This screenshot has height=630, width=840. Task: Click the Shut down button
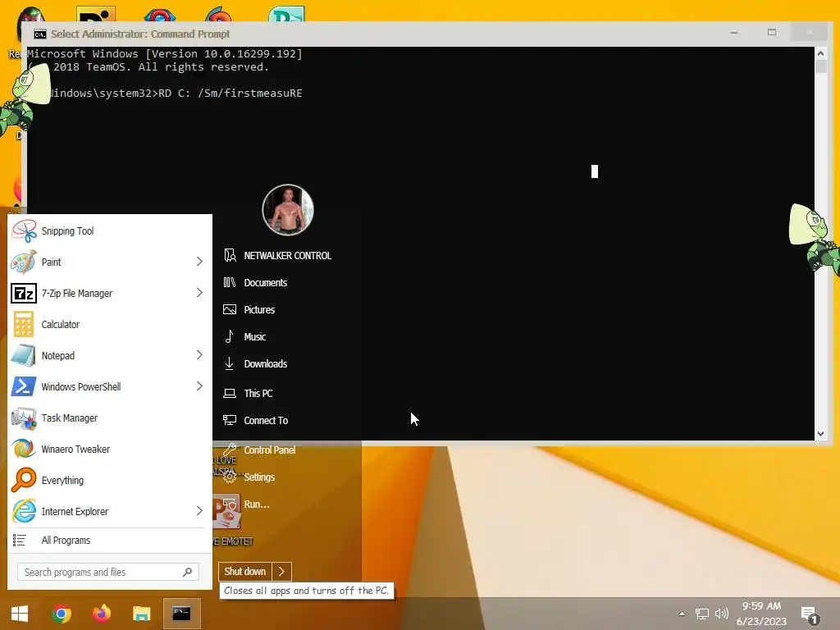click(244, 572)
